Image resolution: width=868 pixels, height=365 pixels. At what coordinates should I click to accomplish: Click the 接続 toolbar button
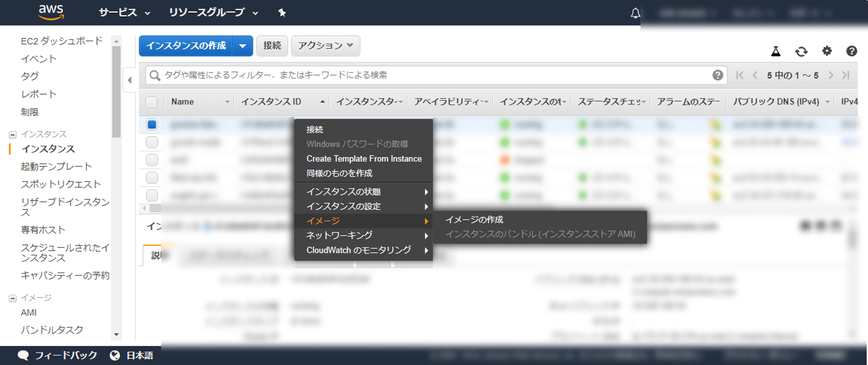point(272,46)
